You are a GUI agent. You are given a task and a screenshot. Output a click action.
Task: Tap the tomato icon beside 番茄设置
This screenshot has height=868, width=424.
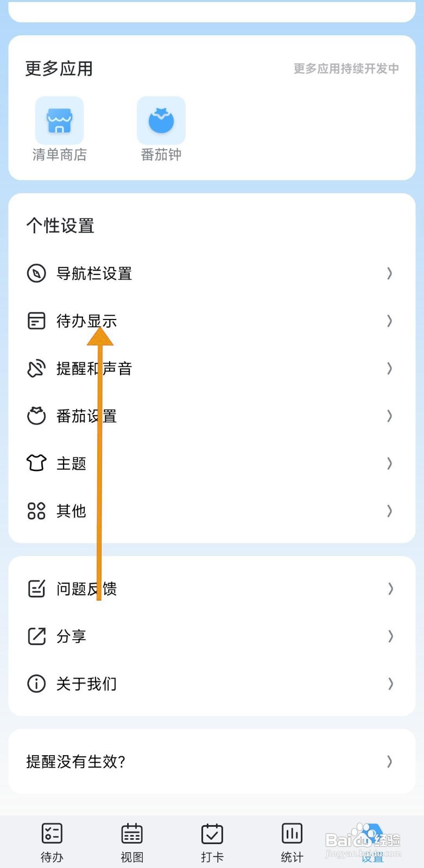point(36,416)
